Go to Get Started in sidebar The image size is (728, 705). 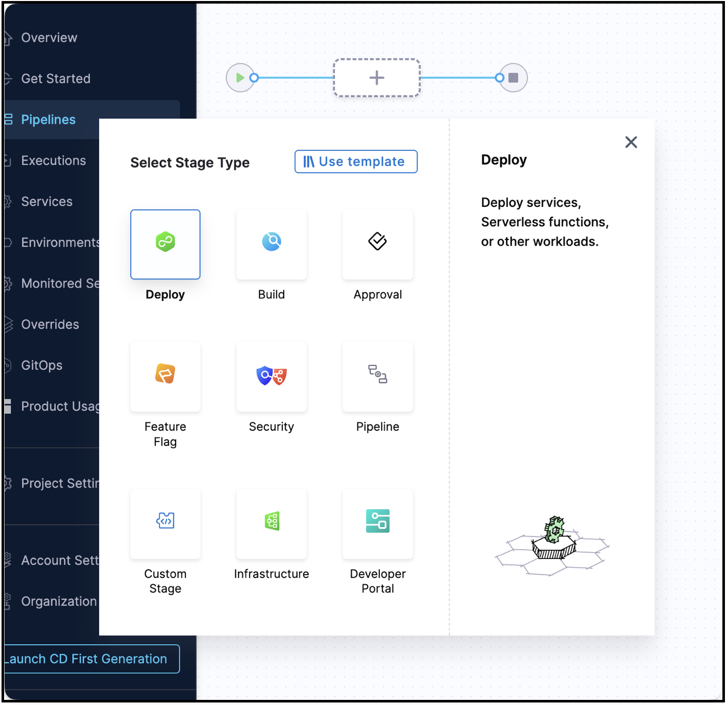click(56, 79)
